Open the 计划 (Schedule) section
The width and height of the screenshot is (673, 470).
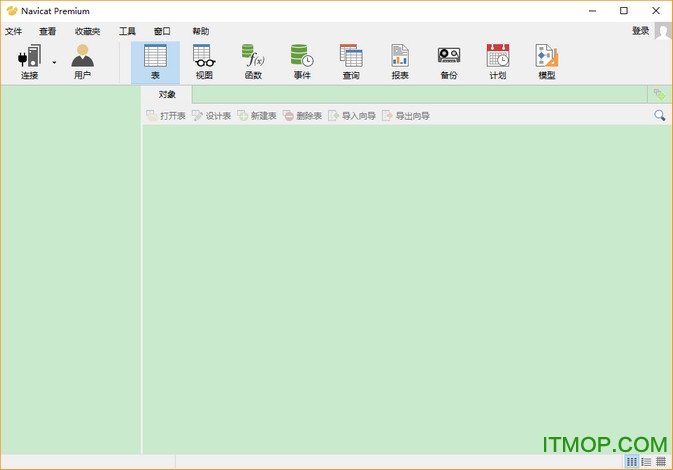click(498, 61)
